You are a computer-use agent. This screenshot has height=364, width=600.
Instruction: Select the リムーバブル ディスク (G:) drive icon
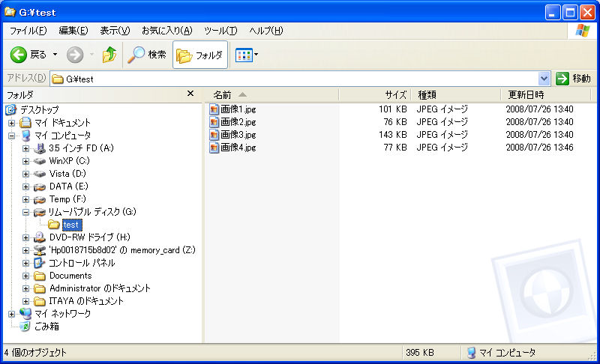[40, 213]
